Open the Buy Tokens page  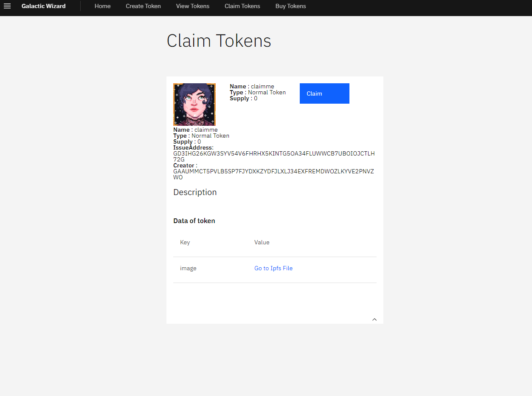[291, 6]
